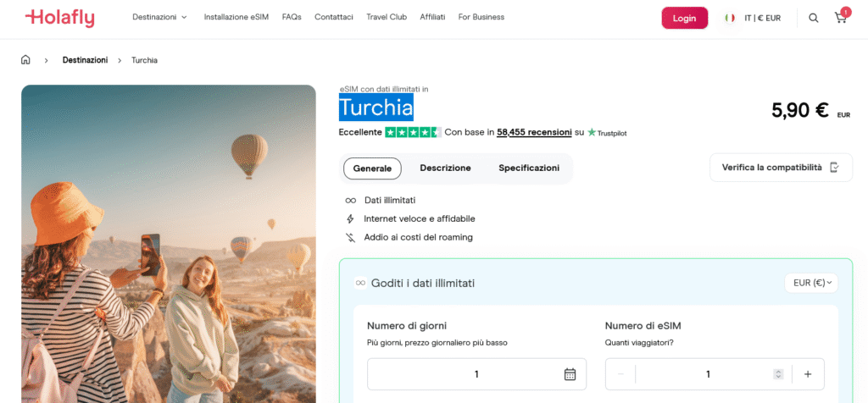
Task: Click the calendar icon in days field
Action: coord(570,374)
